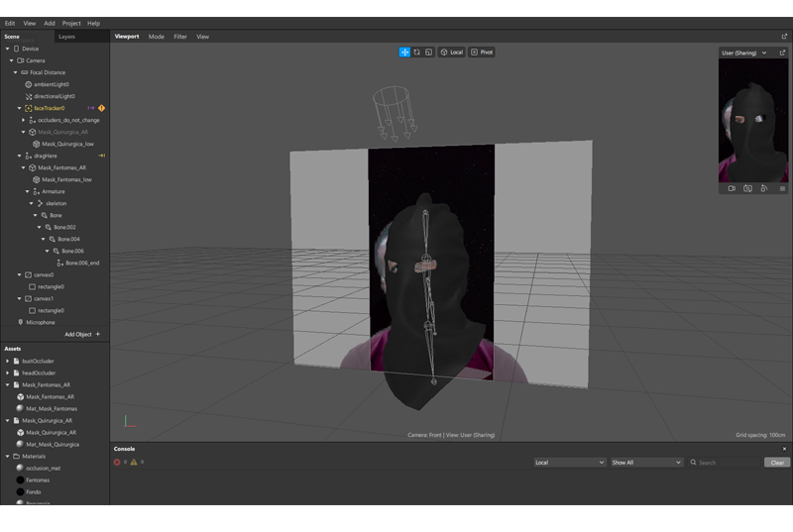Open the Project menu
Viewport: 793px width, 532px height.
coord(71,23)
